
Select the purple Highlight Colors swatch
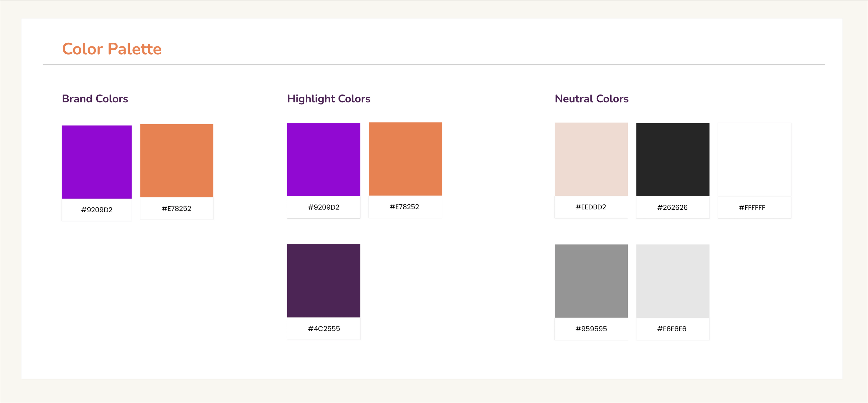click(324, 159)
